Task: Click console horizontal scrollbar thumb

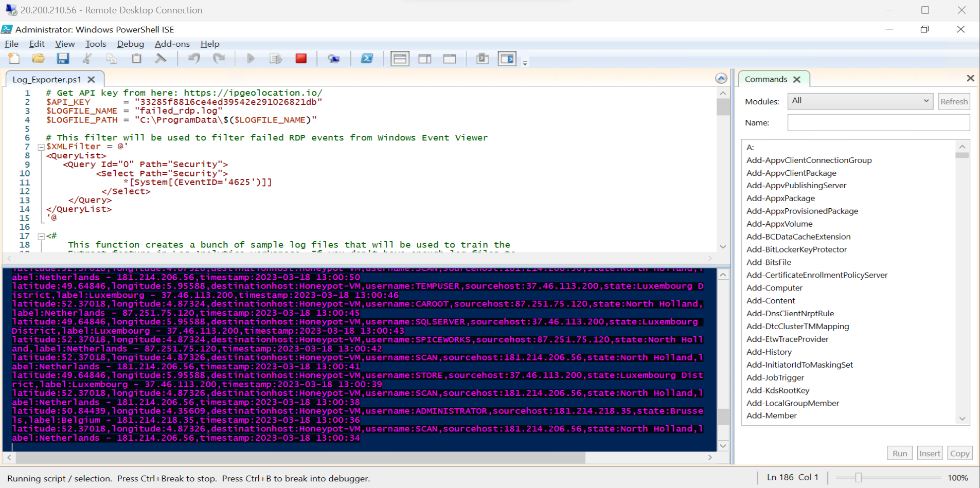Action: (x=300, y=457)
